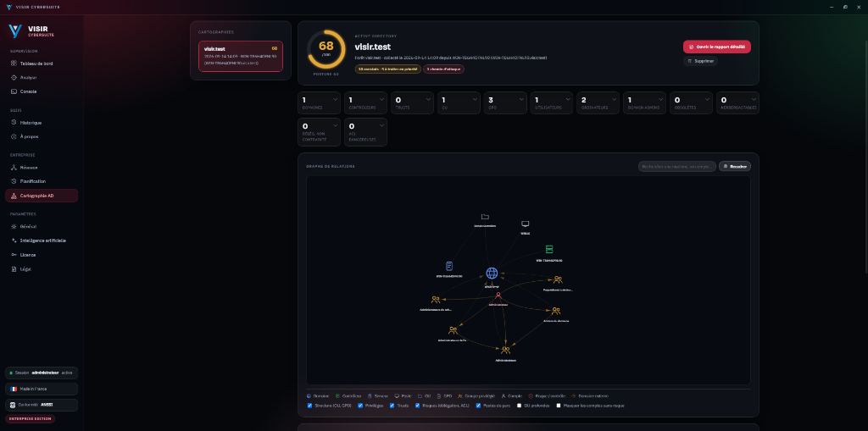Image resolution: width=868 pixels, height=431 pixels.
Task: Expand the Domain Admins stat card
Action: point(644,103)
